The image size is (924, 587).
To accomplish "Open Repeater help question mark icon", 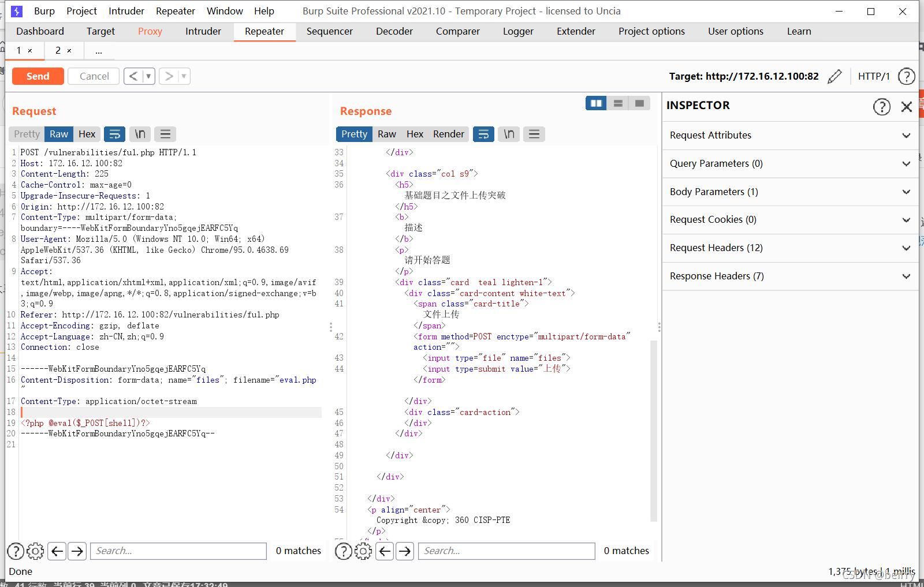I will tap(907, 76).
